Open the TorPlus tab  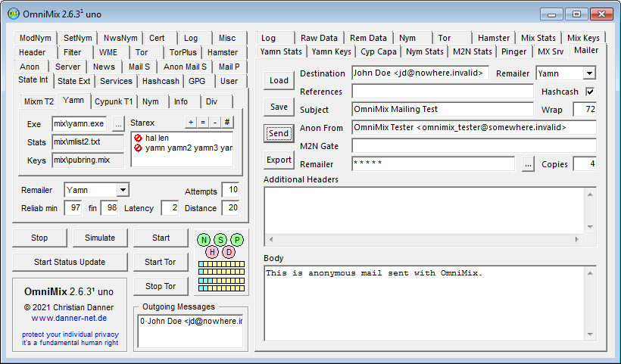183,52
